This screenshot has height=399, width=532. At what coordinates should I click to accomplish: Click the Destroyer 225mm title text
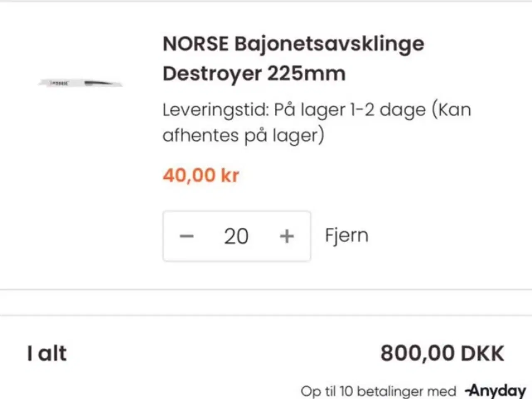[x=254, y=73]
